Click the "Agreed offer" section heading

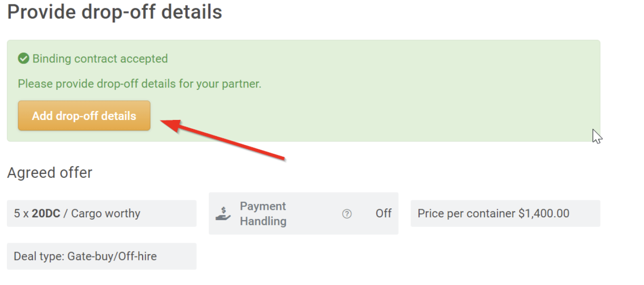pos(50,173)
